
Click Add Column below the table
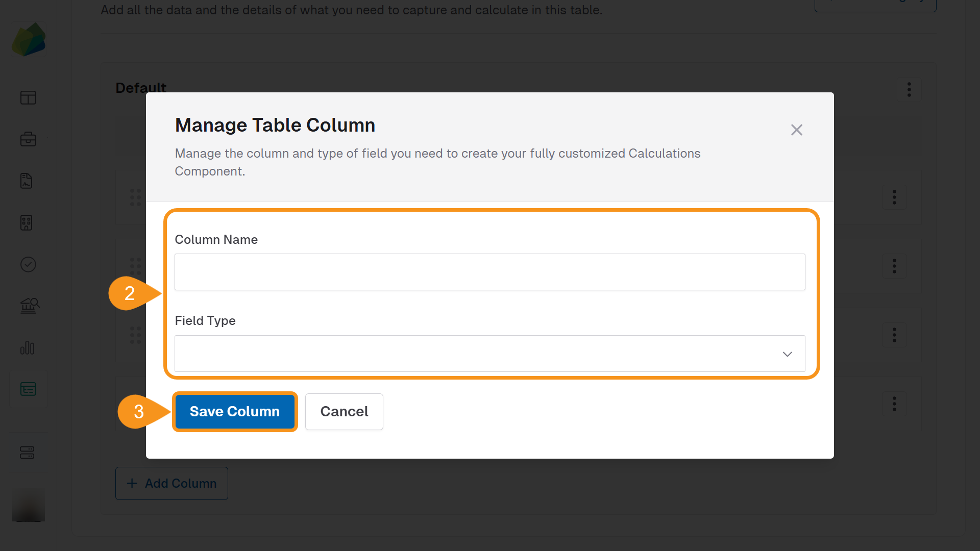[x=171, y=483]
